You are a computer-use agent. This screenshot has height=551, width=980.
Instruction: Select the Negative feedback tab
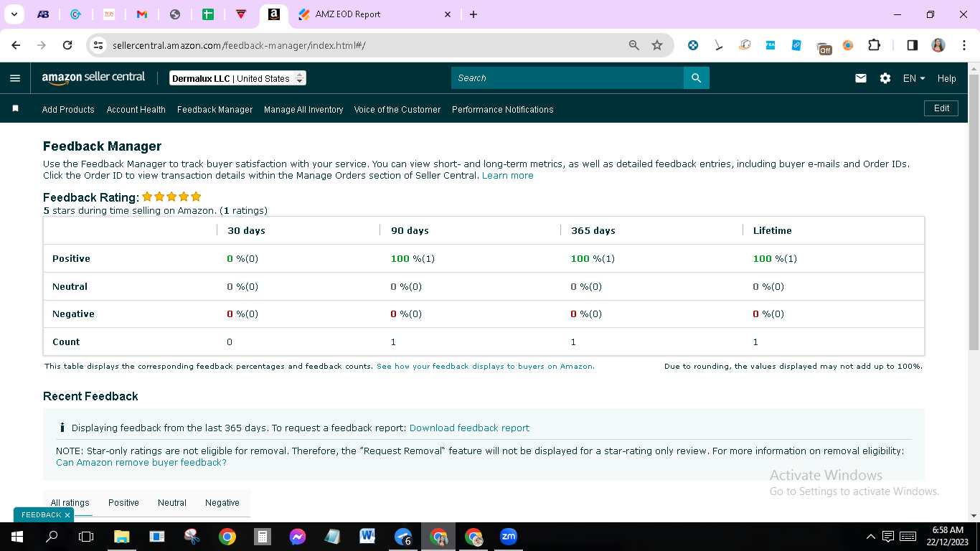click(x=222, y=503)
